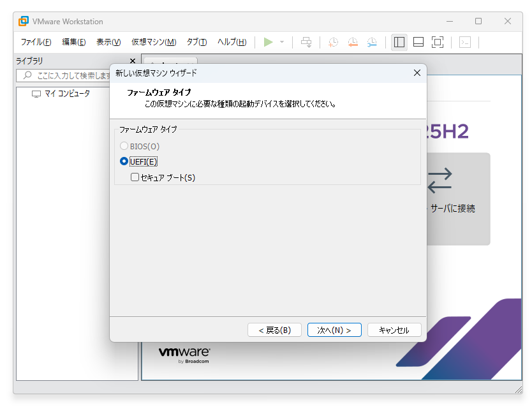Enable the セキュア ブート checkbox
The image size is (532, 407).
pyautogui.click(x=135, y=177)
